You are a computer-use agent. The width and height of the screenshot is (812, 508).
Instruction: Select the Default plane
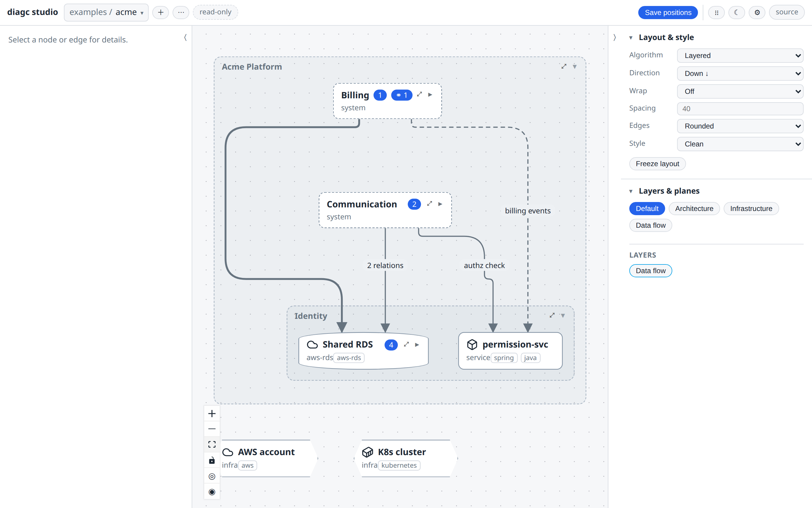pos(647,208)
